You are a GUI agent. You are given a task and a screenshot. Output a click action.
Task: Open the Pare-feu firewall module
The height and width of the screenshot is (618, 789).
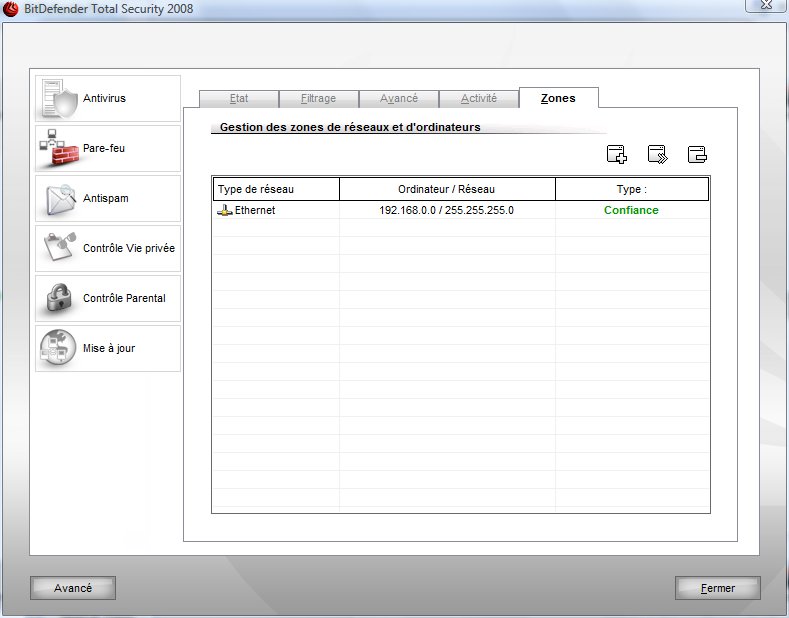(108, 148)
